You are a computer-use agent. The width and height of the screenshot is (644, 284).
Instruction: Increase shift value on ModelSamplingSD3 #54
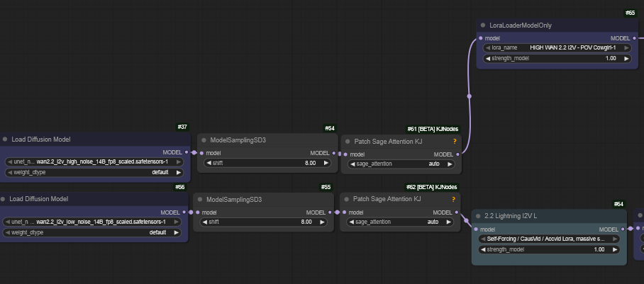click(326, 163)
